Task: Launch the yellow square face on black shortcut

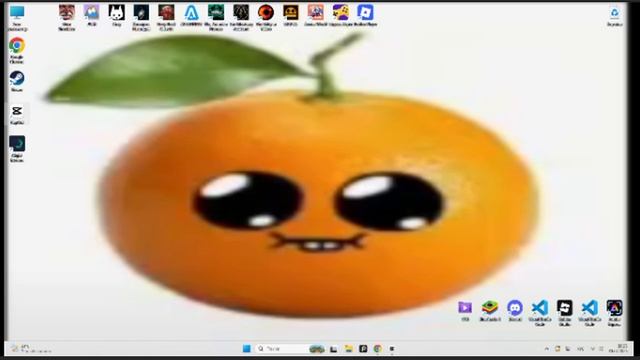Action: pos(291,16)
